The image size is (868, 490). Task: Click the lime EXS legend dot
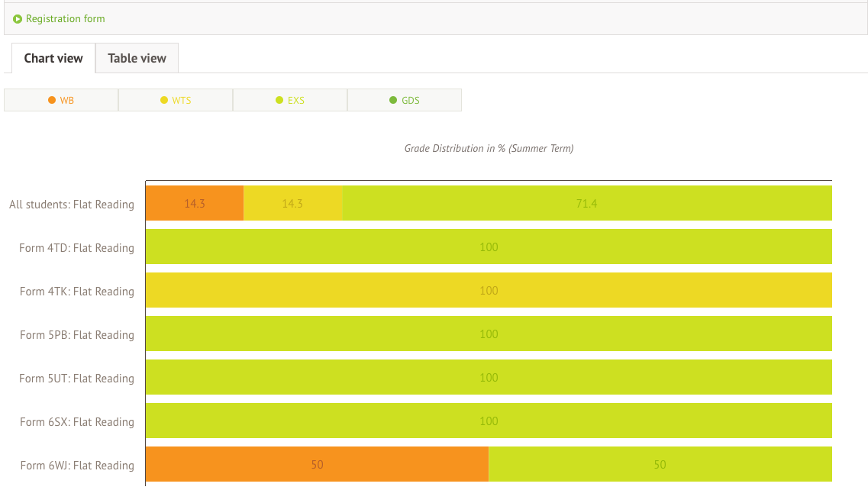coord(279,100)
